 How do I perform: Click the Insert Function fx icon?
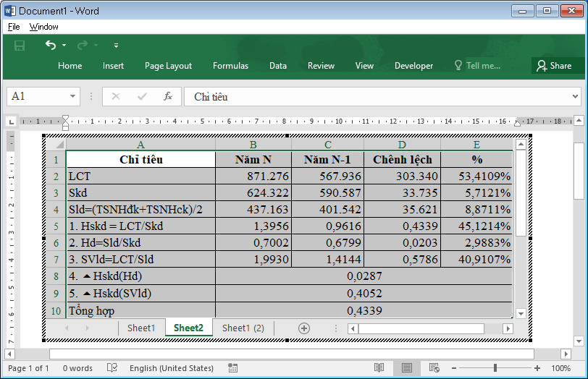(168, 96)
